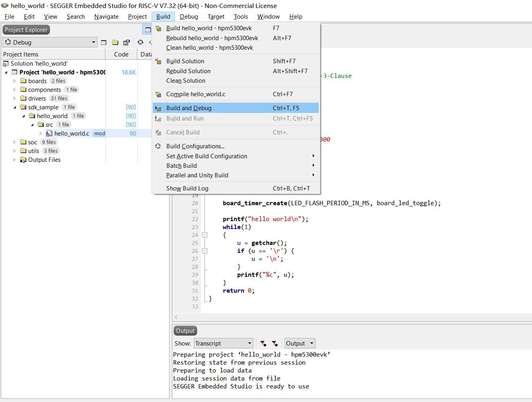Click line number 31 in editor gutter

pyautogui.click(x=195, y=291)
